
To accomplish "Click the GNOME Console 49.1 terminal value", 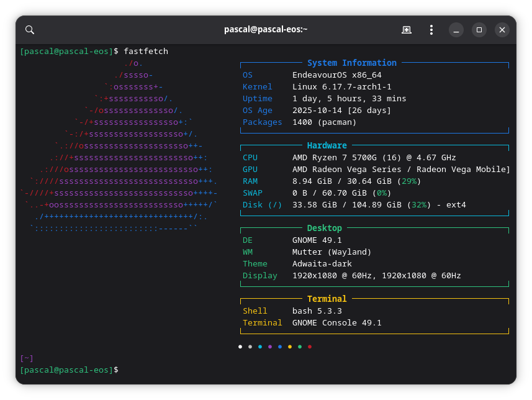I will click(336, 323).
